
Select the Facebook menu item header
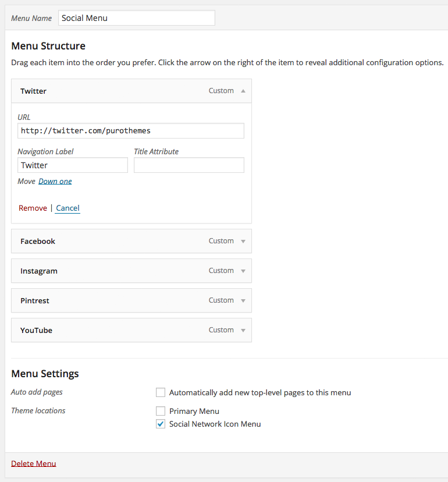tap(87, 241)
